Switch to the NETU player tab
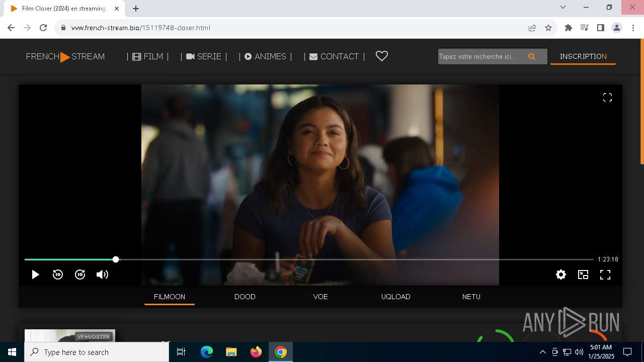This screenshot has height=362, width=644. (471, 297)
